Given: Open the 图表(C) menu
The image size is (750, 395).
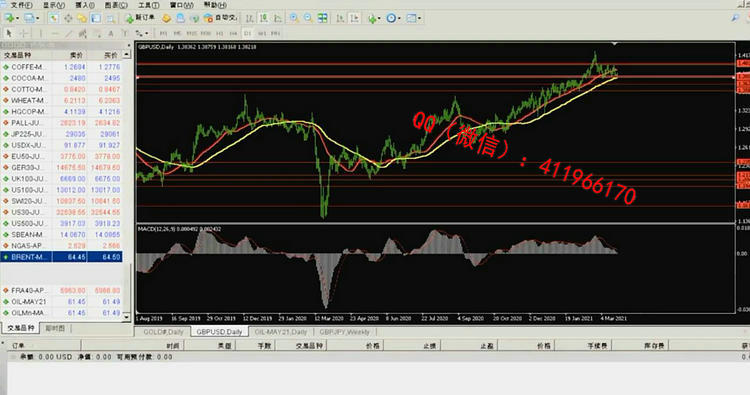Looking at the screenshot, I should click(x=116, y=5).
